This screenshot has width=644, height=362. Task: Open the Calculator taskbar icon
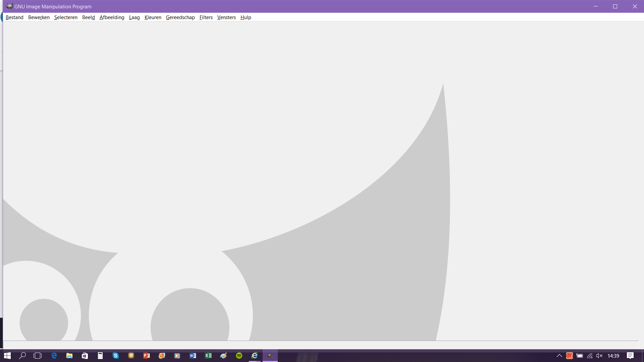(x=100, y=356)
